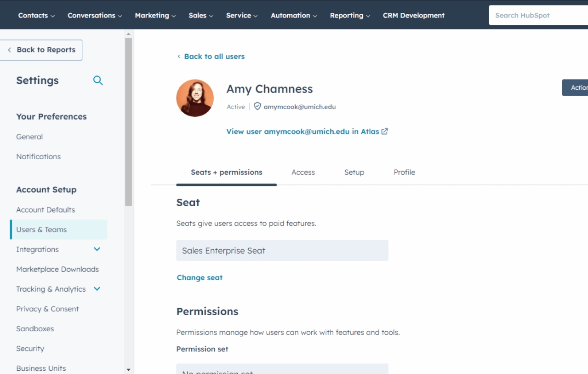This screenshot has height=374, width=588.
Task: Click the Search HubSpot input field
Action: (x=538, y=15)
